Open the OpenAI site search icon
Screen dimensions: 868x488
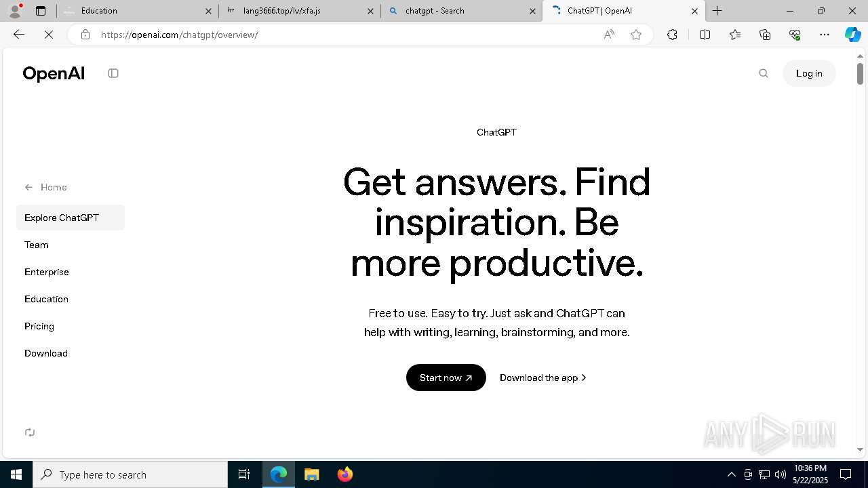pyautogui.click(x=764, y=73)
